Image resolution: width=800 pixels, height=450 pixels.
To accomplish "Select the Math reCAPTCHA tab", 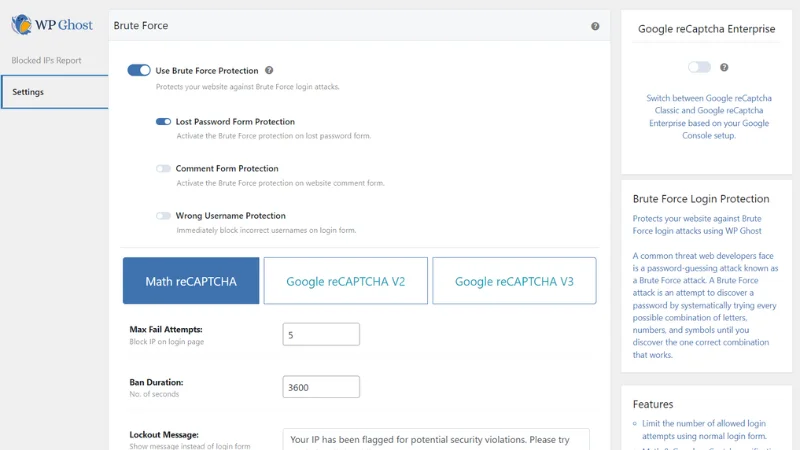I will click(191, 281).
